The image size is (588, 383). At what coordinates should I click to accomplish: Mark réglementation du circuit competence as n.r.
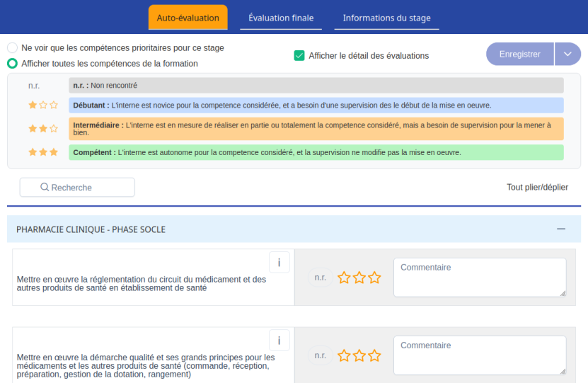tap(320, 278)
